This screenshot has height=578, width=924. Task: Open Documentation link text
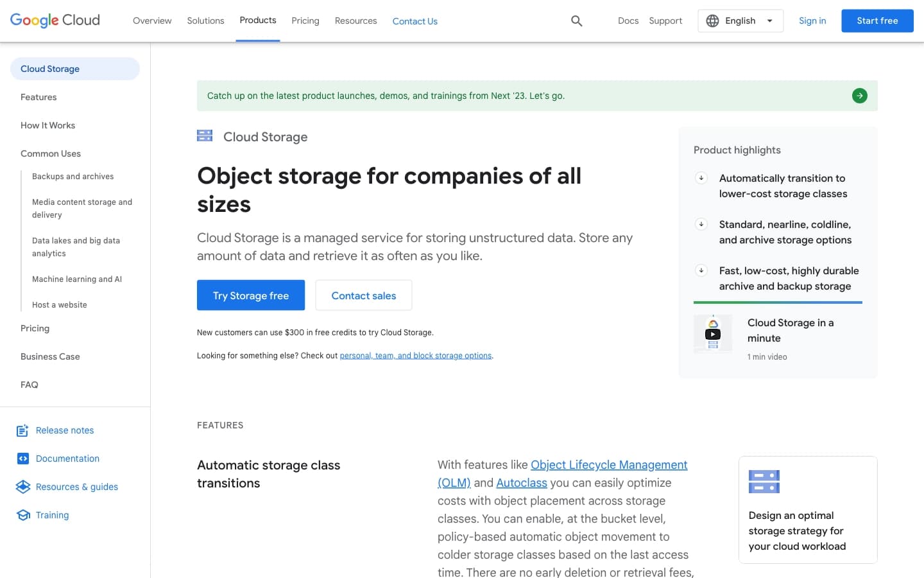pyautogui.click(x=67, y=459)
